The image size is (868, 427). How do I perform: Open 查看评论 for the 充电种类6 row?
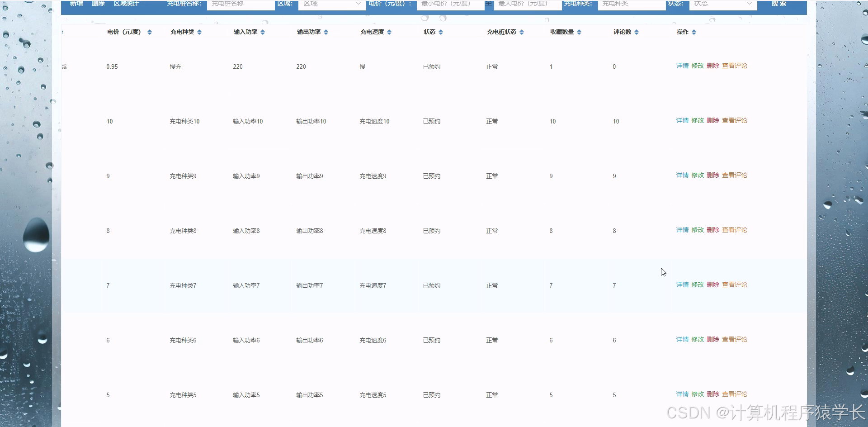coord(735,339)
